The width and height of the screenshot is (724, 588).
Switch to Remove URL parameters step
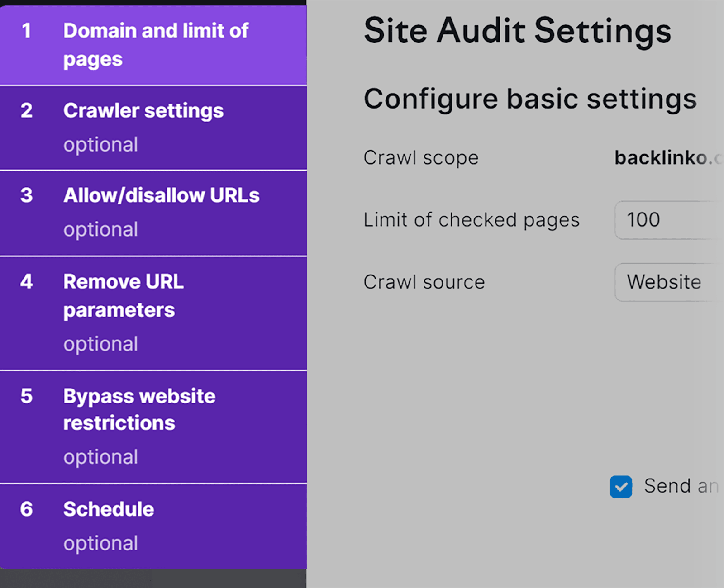(123, 296)
